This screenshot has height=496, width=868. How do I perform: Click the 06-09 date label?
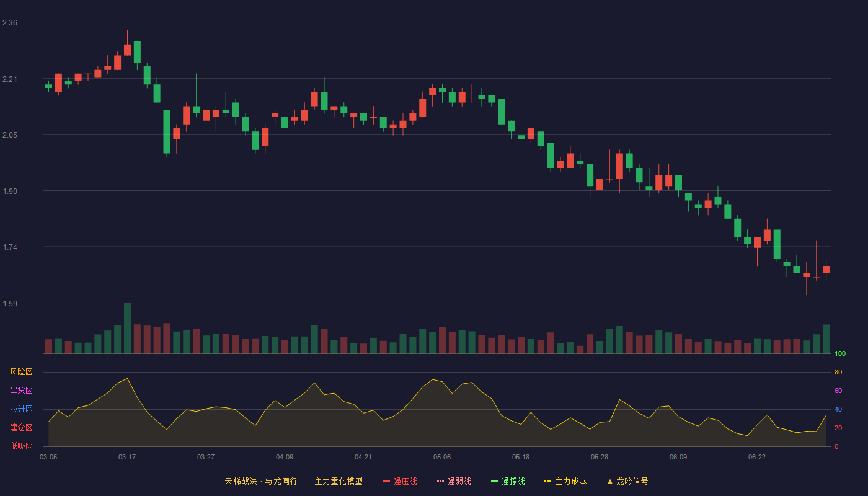tap(678, 457)
